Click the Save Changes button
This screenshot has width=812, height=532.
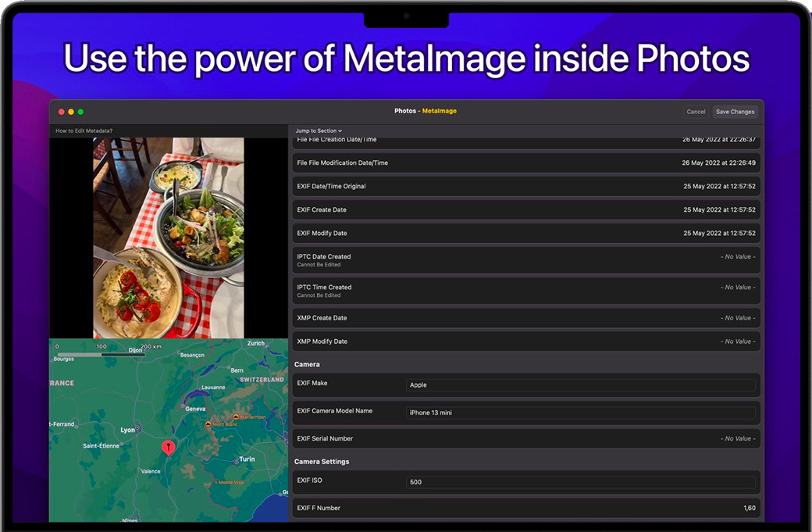pyautogui.click(x=735, y=112)
